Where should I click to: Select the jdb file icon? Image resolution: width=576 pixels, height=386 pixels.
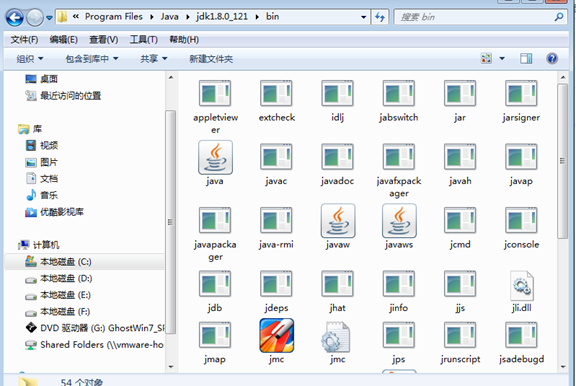215,284
